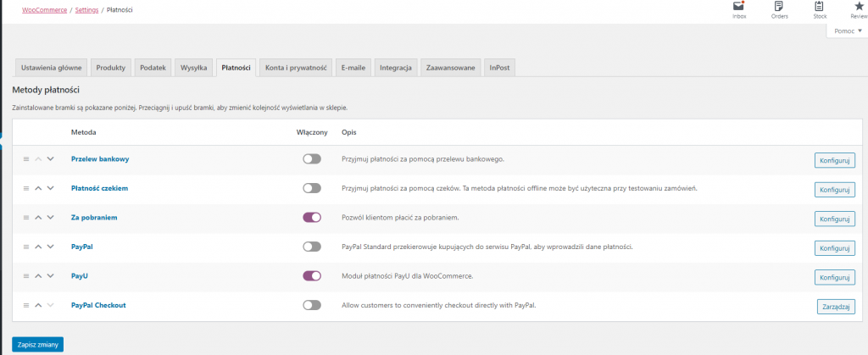The width and height of the screenshot is (868, 355).
Task: Click Konfiguruj button for PayU
Action: [x=834, y=277]
